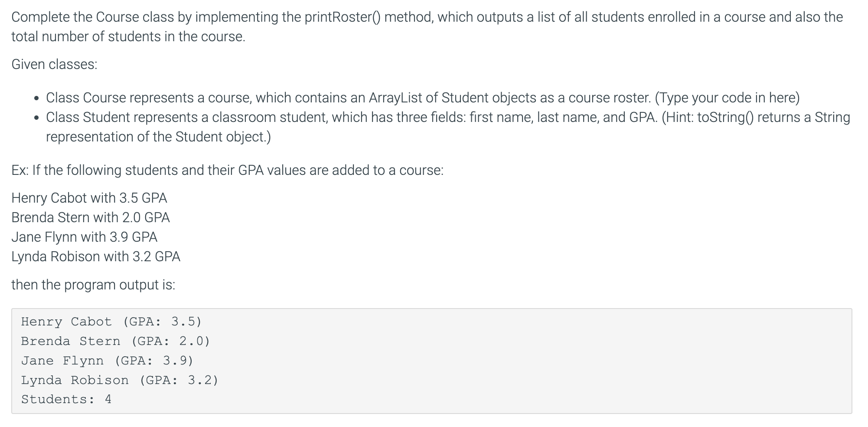Click output line 'Jane Flynn (GPA: 3.9)'
This screenshot has width=868, height=427.
coord(107,361)
